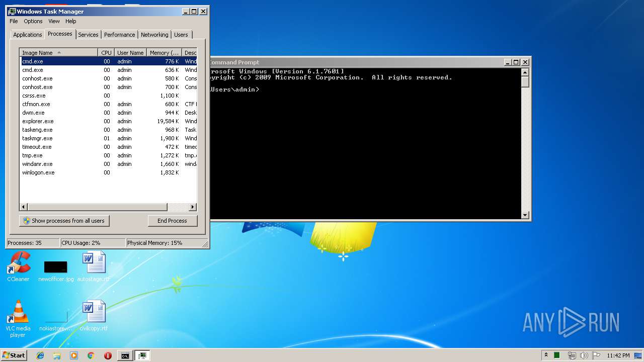Open Windows Explorer folder from taskbar
Viewport: 644px width, 362px height.
point(57,355)
